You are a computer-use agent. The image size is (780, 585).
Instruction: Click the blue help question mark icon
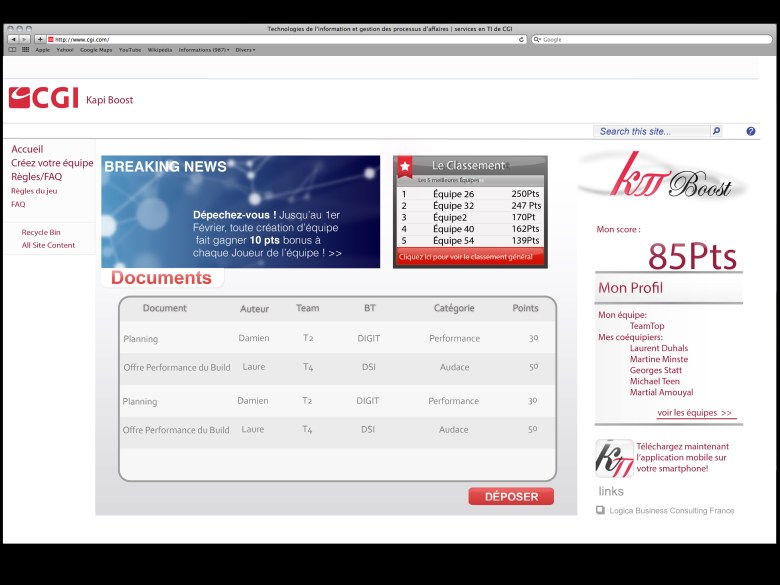751,131
